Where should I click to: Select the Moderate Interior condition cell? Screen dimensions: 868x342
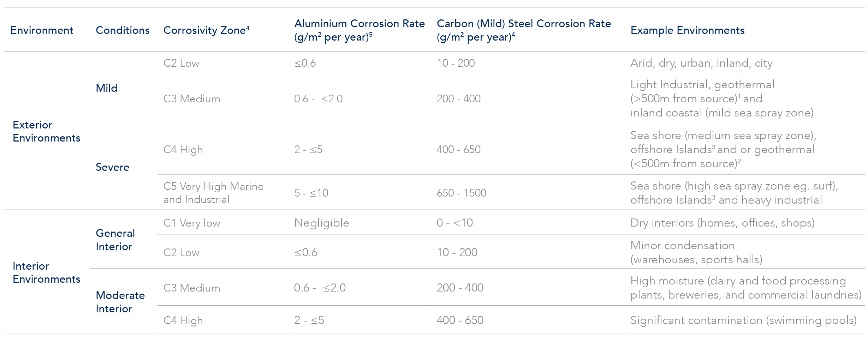(x=120, y=302)
